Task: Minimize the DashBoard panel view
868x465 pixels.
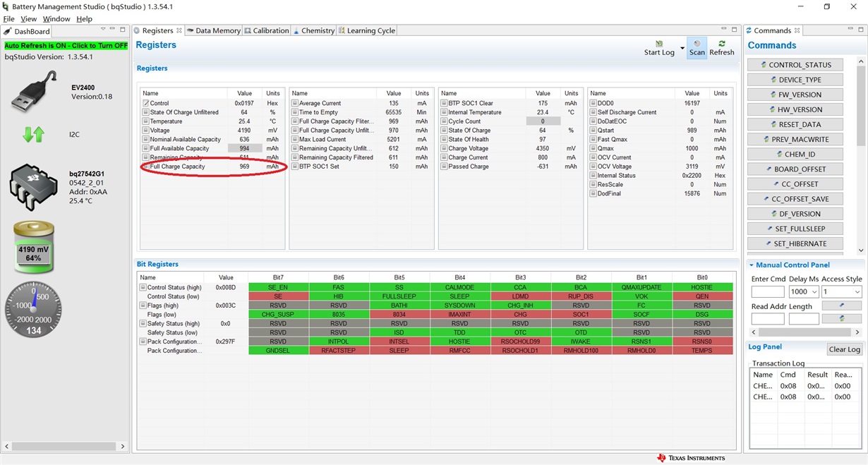Action: 114,30
